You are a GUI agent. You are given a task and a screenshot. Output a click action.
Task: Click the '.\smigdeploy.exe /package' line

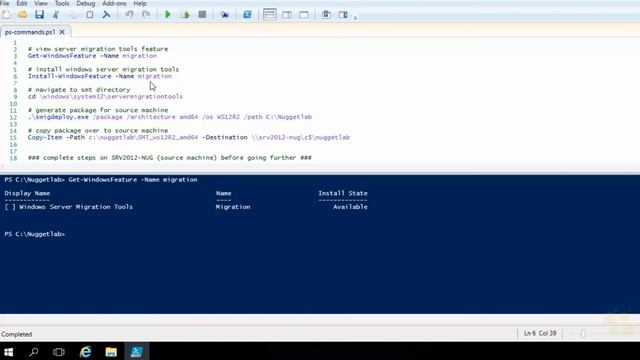coord(170,117)
